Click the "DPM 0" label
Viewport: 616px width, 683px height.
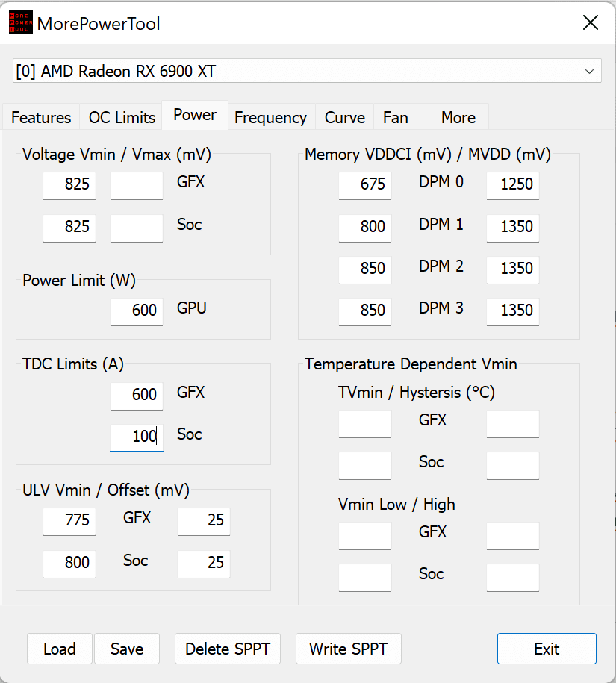point(441,182)
